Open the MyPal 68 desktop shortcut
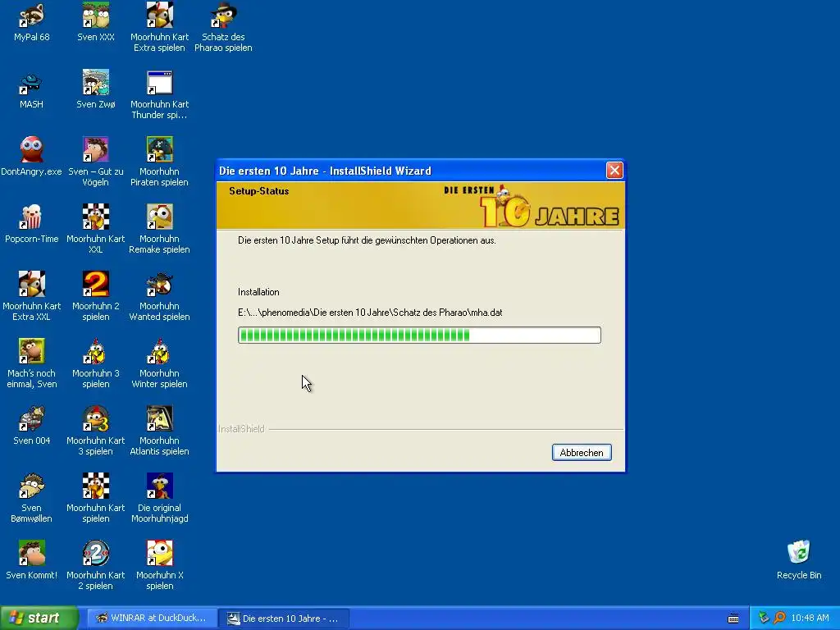The height and width of the screenshot is (630, 840). [32, 22]
